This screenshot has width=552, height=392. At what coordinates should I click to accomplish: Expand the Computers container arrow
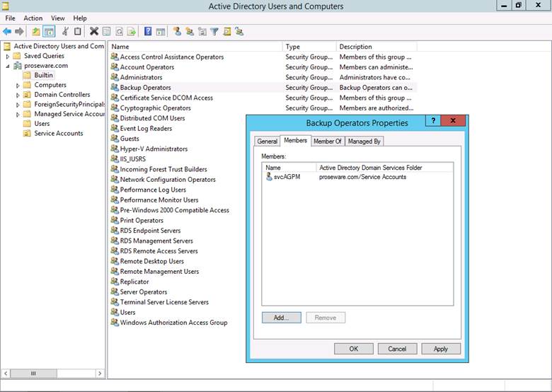(18, 85)
